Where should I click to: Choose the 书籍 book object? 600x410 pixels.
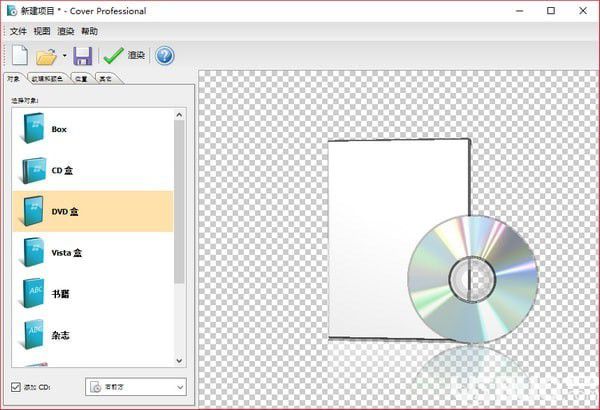click(x=93, y=294)
